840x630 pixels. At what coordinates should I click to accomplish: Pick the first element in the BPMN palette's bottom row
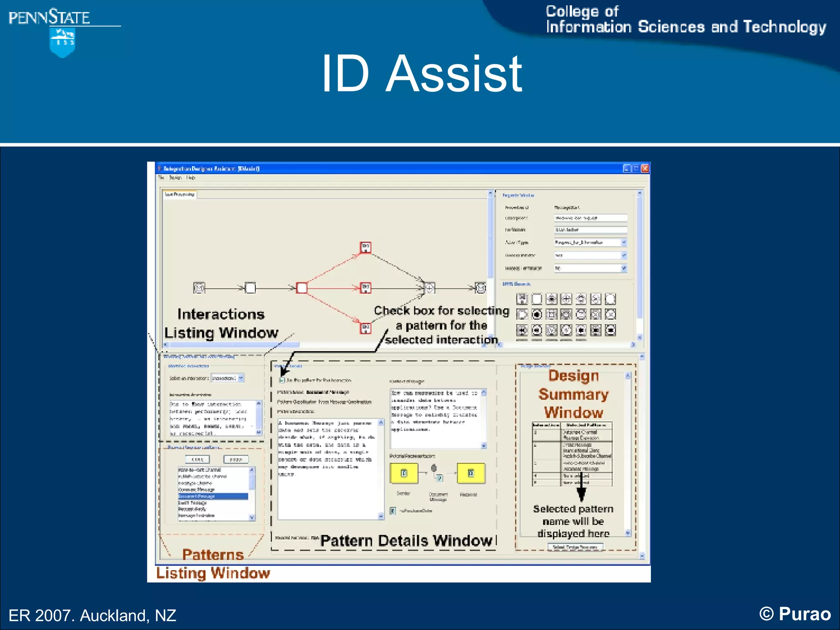[x=522, y=330]
